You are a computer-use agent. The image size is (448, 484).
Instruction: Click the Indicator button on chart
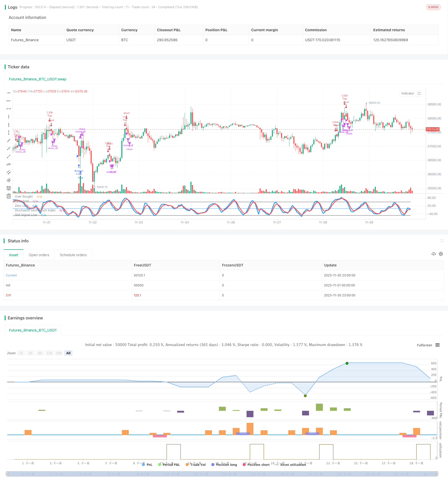click(408, 93)
